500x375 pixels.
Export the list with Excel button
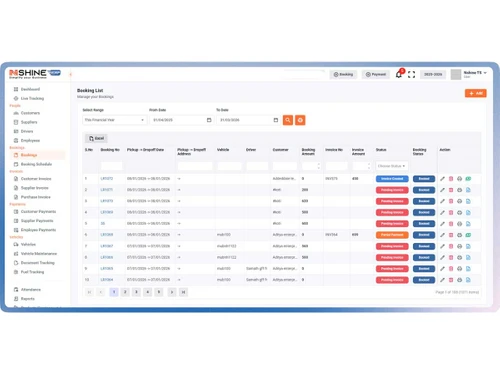tap(96, 138)
